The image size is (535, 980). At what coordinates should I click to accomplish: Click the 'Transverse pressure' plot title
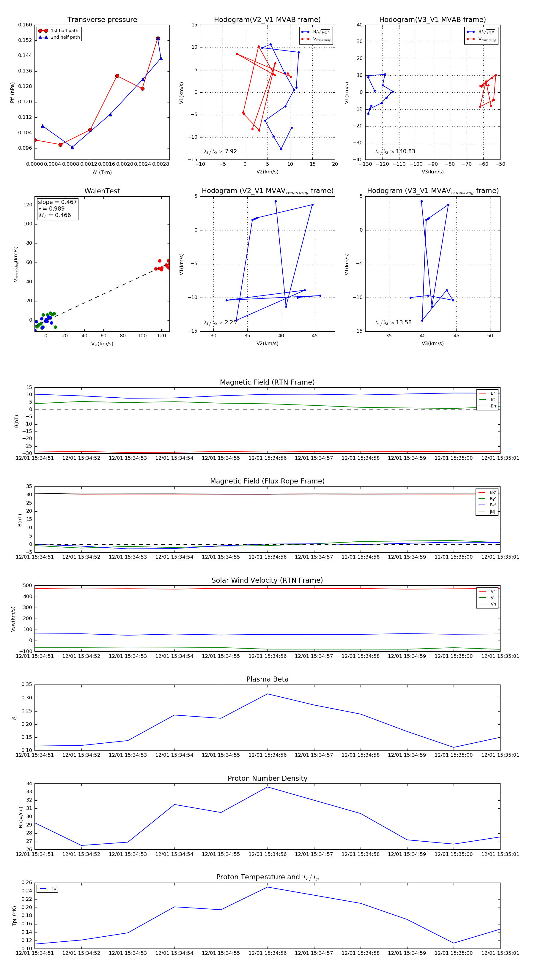[x=102, y=20]
